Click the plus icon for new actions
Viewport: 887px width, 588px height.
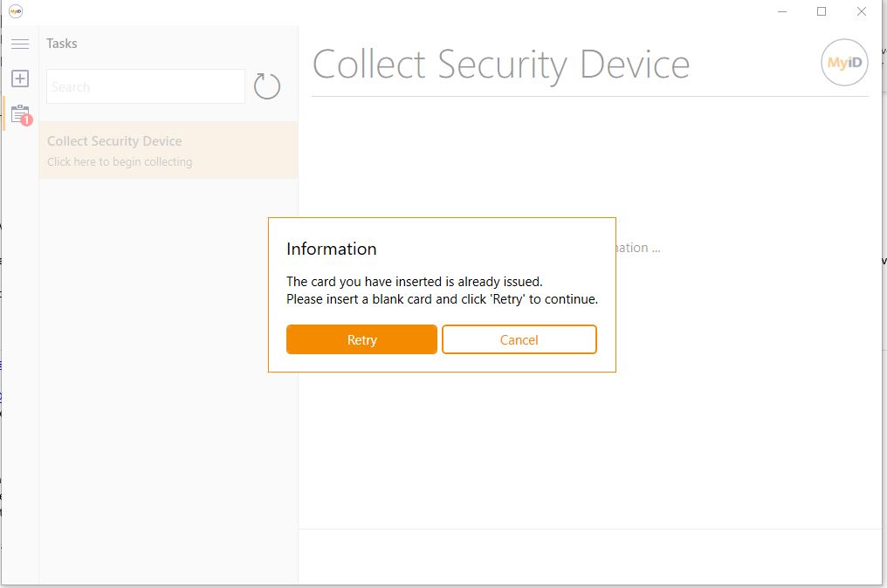(20, 79)
